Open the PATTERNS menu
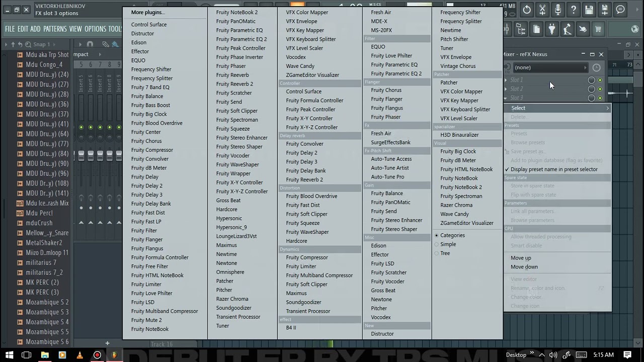644x362 pixels. click(x=55, y=29)
